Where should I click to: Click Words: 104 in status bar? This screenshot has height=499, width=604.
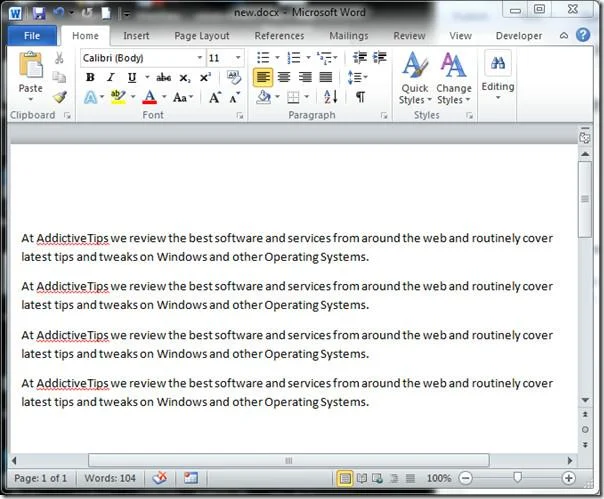[110, 478]
